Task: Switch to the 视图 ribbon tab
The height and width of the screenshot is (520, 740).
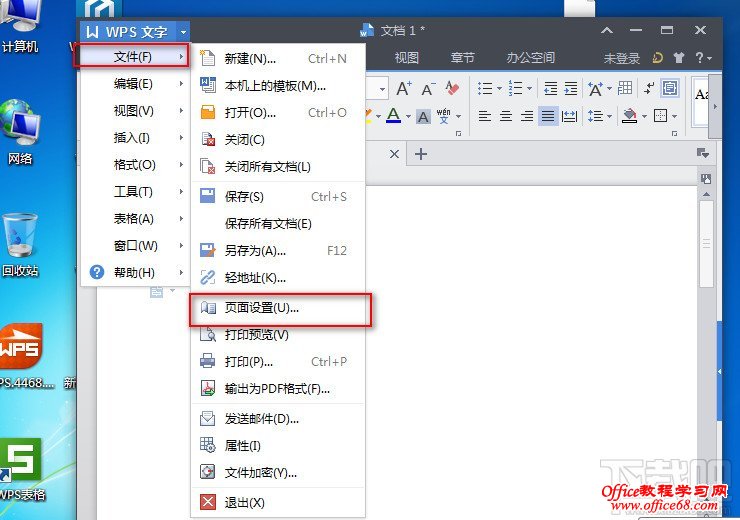Action: [x=406, y=58]
